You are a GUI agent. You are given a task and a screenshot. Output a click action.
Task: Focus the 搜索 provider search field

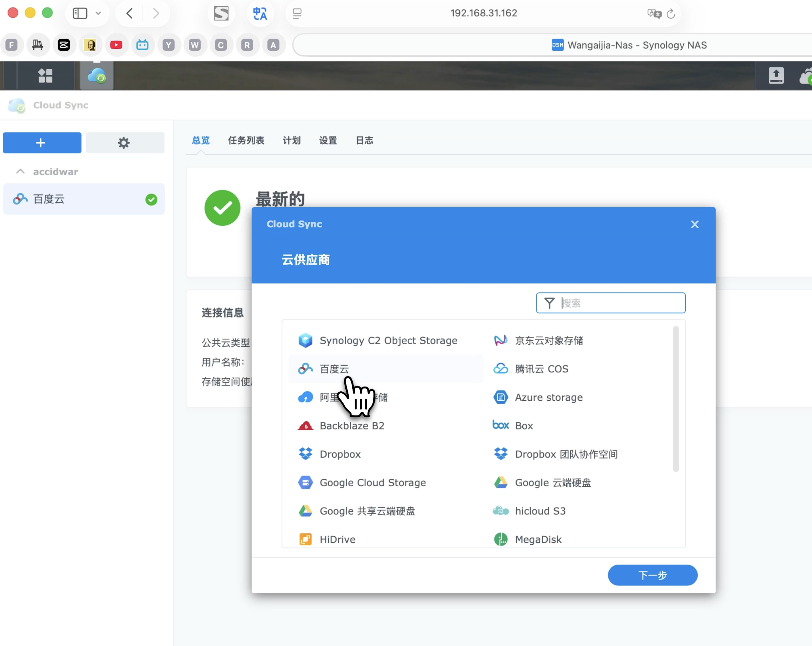click(611, 303)
